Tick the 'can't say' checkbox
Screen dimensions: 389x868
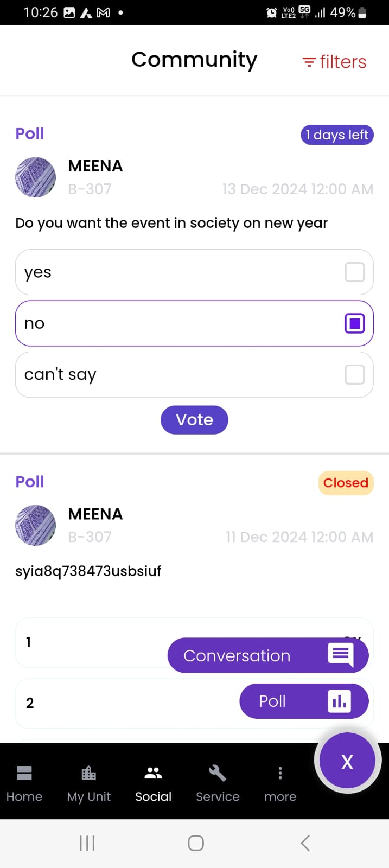coord(354,374)
